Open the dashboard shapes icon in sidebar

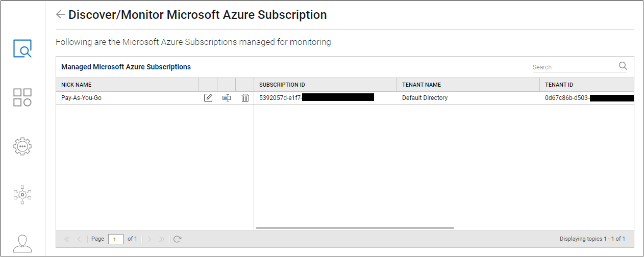tap(22, 97)
